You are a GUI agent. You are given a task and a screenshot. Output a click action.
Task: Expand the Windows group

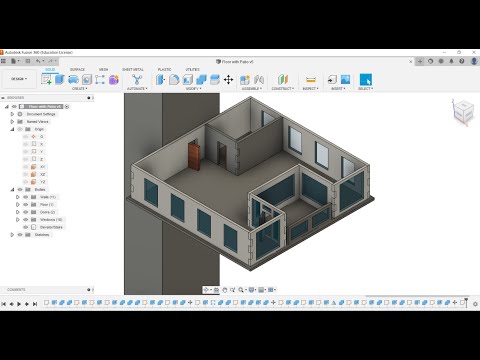pos(18,220)
